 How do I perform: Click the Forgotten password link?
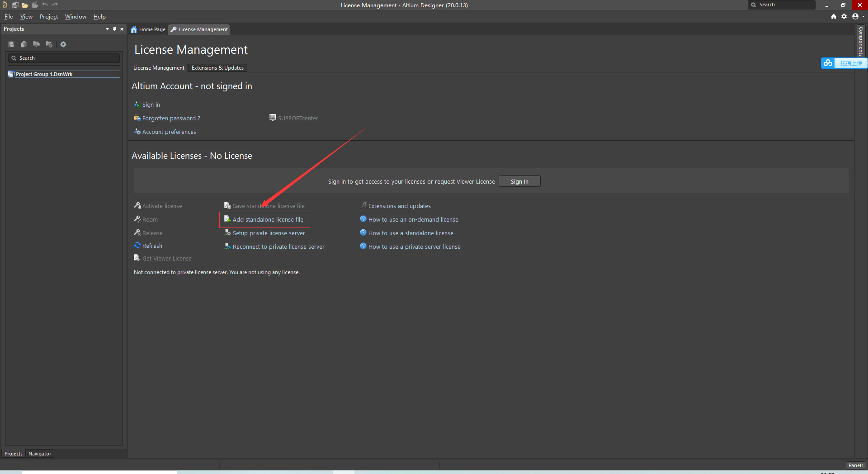tap(171, 118)
